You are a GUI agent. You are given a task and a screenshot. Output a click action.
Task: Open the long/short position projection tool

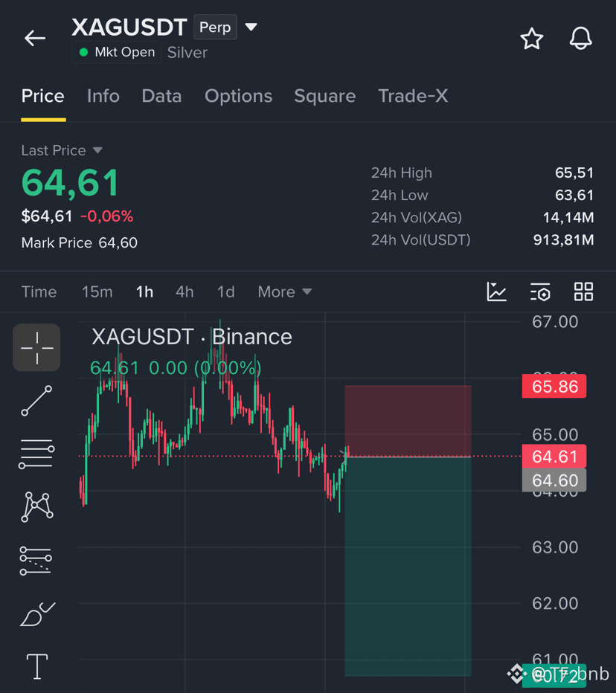point(36,561)
